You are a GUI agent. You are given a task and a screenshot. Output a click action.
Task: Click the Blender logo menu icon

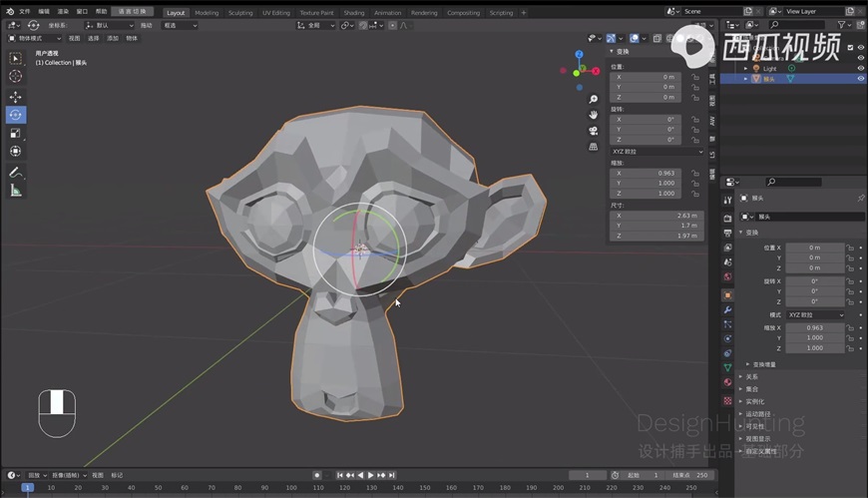[10, 11]
